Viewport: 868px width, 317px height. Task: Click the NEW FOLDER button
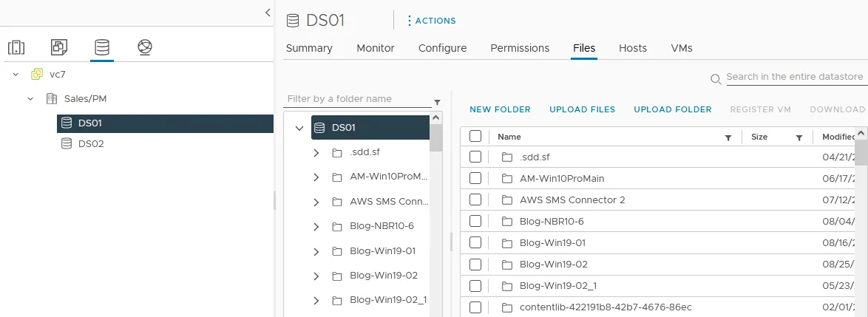click(500, 109)
